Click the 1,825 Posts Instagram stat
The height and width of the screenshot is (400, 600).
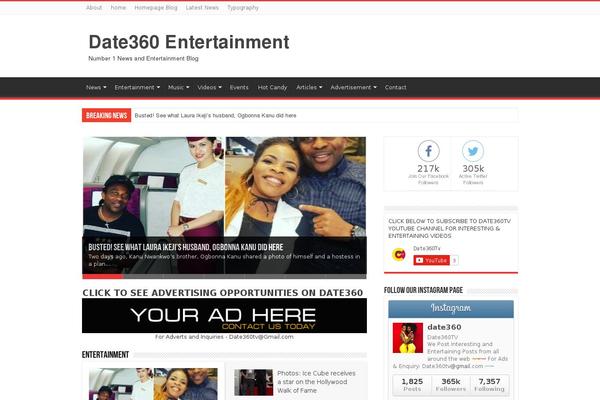(412, 385)
